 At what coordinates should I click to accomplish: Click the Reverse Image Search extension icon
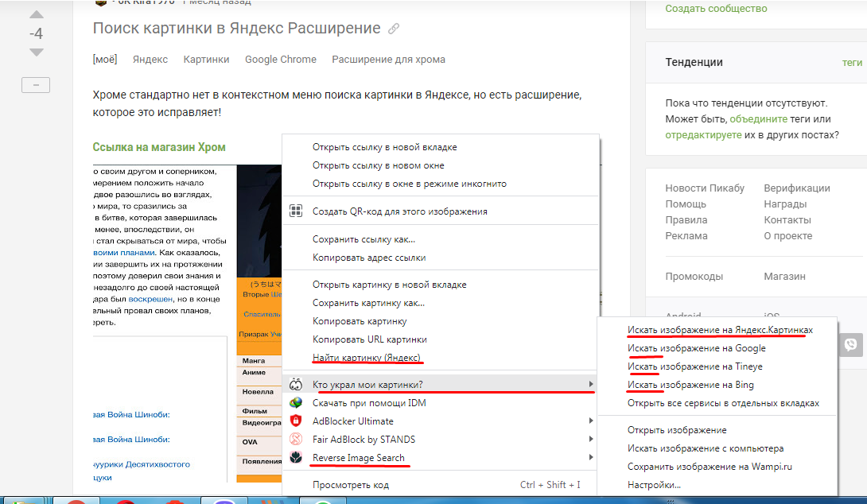tap(297, 458)
